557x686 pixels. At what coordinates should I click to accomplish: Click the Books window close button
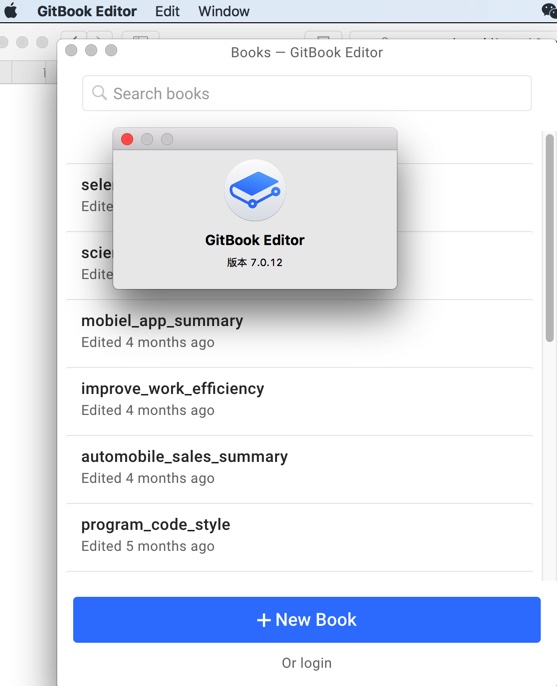pyautogui.click(x=71, y=50)
